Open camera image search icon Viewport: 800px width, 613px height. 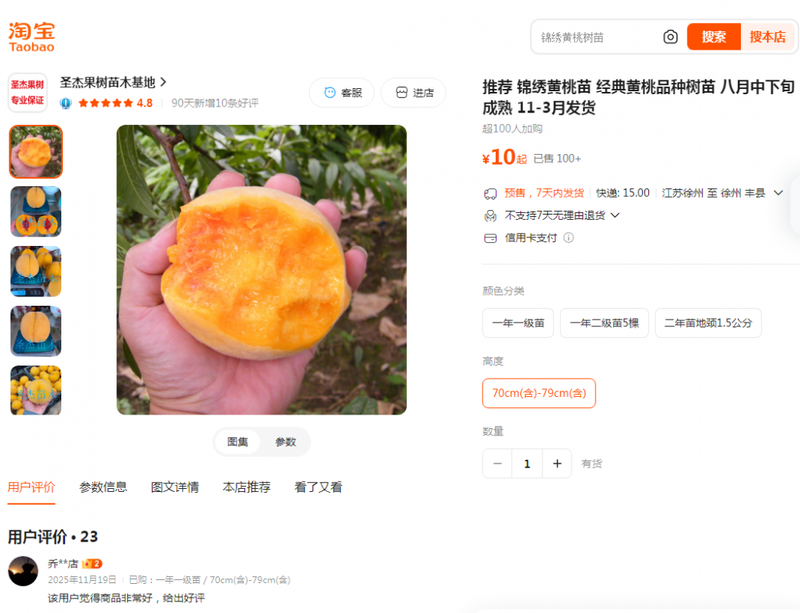click(x=670, y=37)
